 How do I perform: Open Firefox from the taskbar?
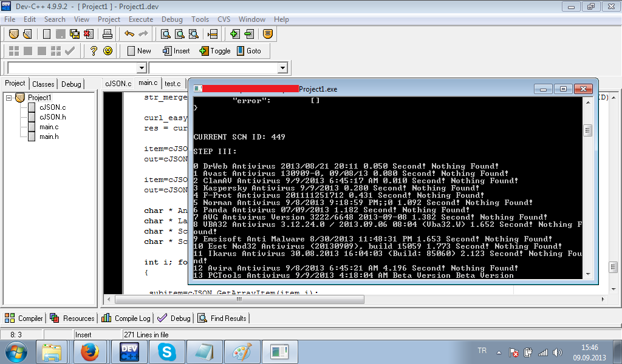click(x=90, y=352)
